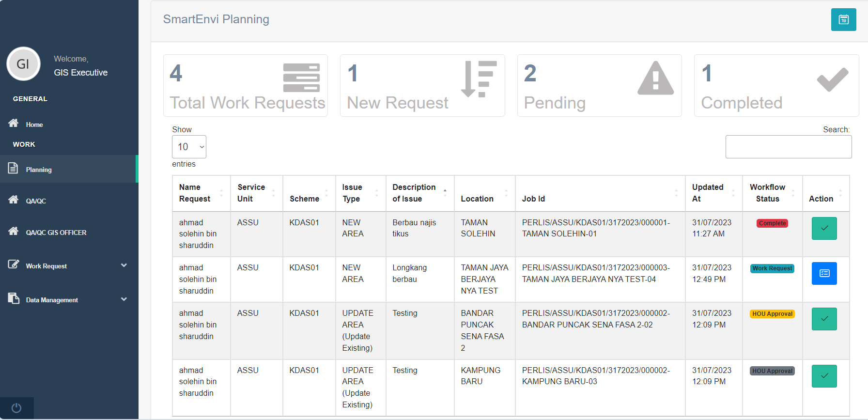Click the power logout icon
868x420 pixels.
coord(16,408)
